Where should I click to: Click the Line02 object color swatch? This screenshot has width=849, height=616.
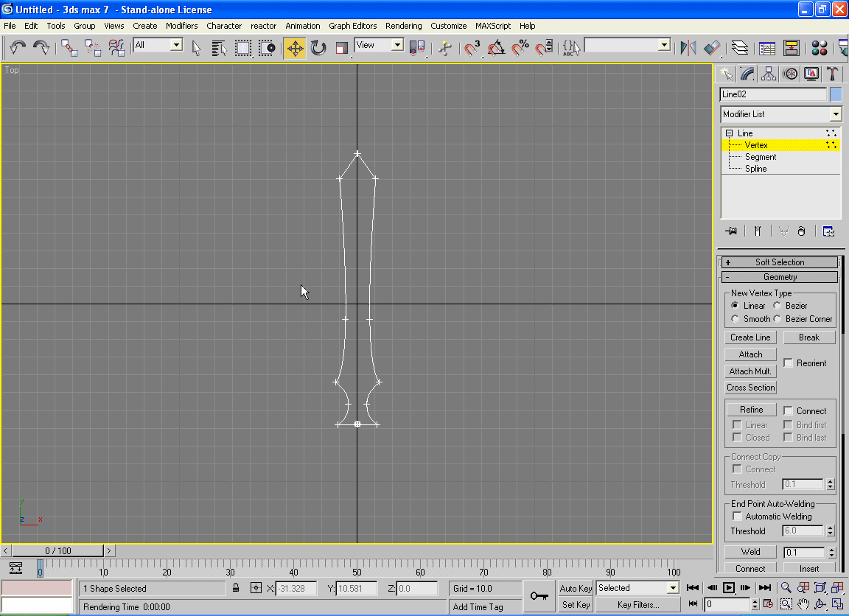(836, 94)
